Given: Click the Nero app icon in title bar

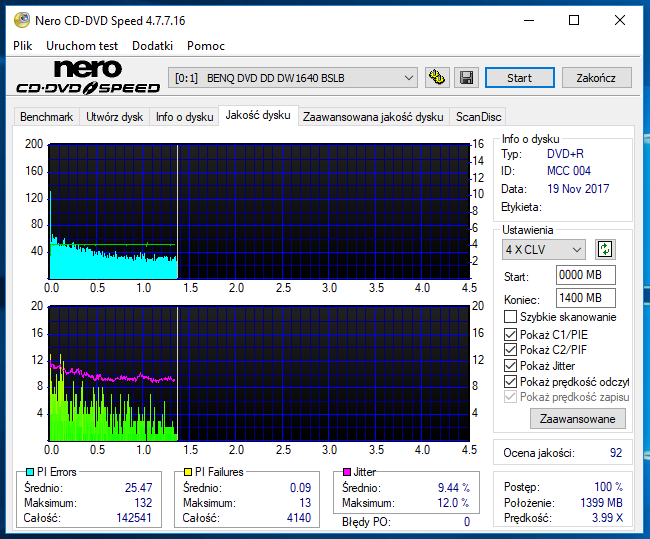Looking at the screenshot, I should coord(22,20).
